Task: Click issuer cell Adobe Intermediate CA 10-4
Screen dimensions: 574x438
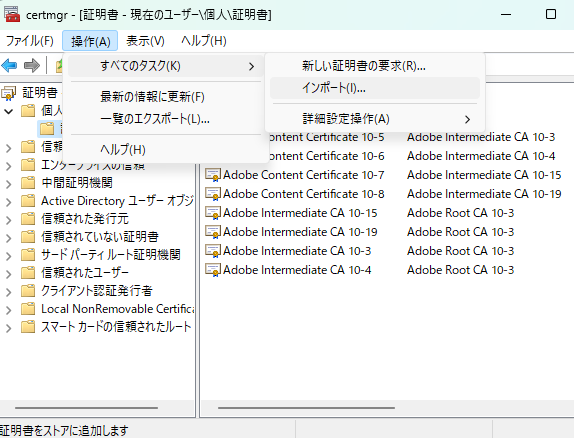Action: 481,156
